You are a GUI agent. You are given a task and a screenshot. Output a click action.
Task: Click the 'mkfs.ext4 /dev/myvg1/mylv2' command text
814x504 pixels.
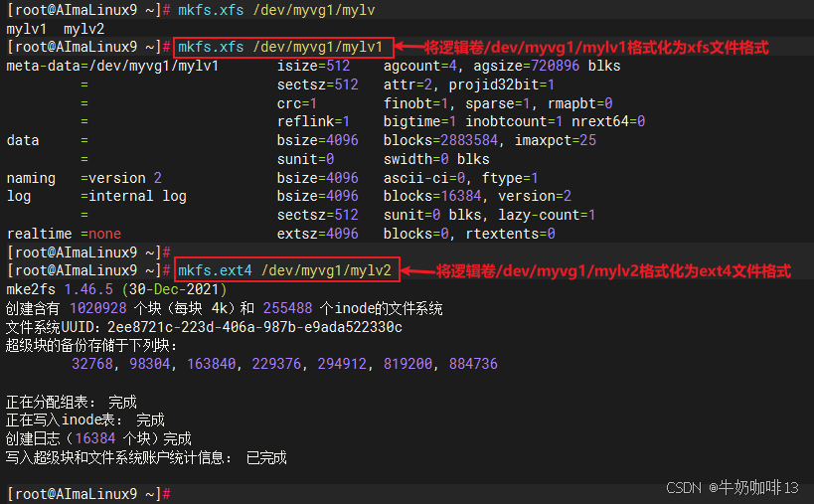coord(284,270)
